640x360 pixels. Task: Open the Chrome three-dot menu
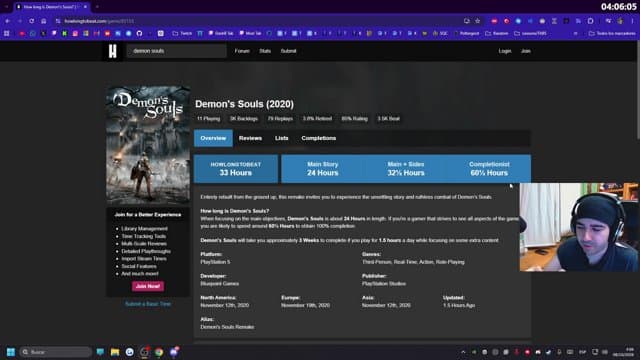(632, 21)
